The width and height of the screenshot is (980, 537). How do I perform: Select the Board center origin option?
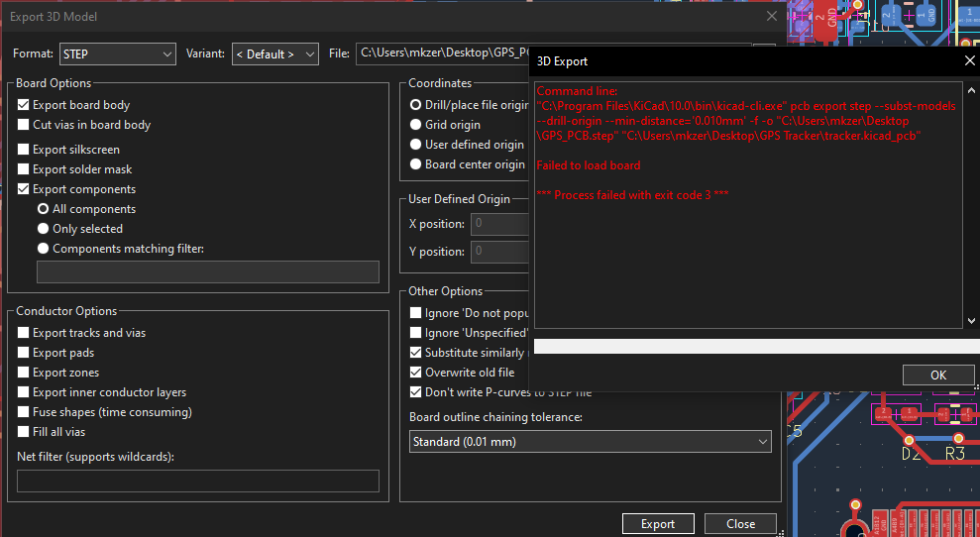415,164
